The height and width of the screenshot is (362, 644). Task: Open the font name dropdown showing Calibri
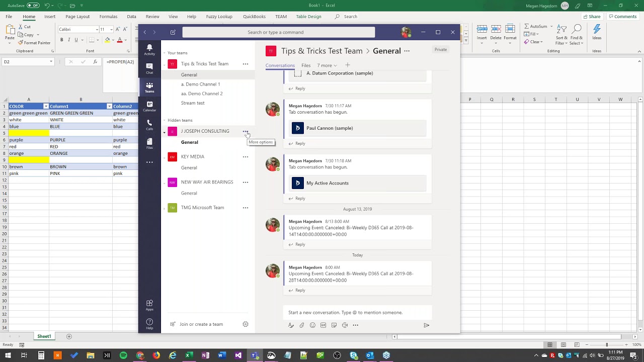(x=97, y=29)
